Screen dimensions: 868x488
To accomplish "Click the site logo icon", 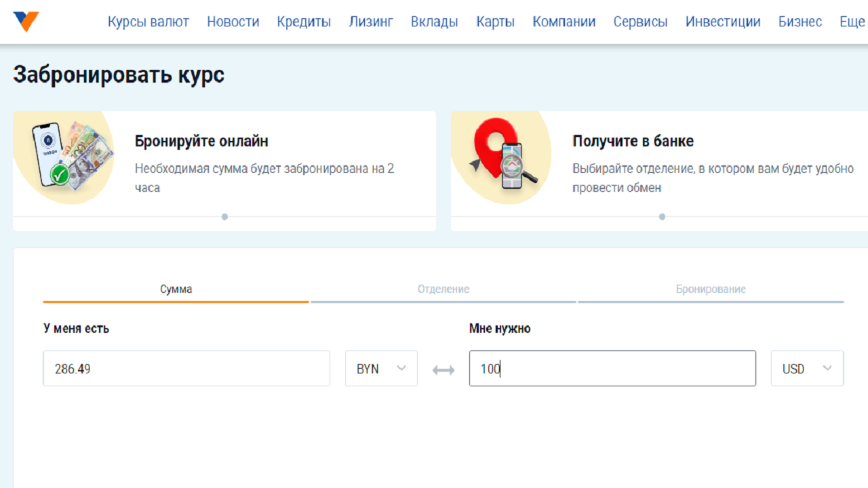I will [26, 21].
